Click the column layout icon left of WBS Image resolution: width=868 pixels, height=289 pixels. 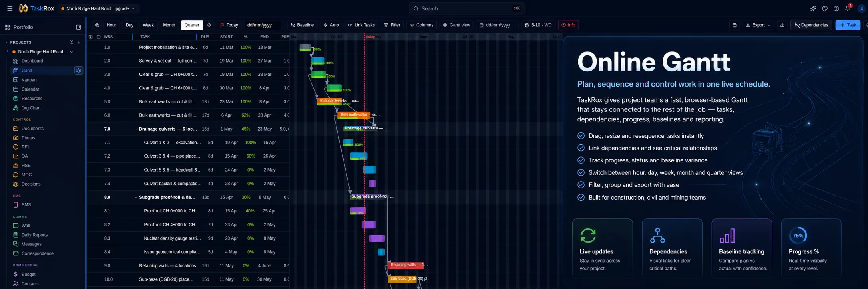point(91,37)
